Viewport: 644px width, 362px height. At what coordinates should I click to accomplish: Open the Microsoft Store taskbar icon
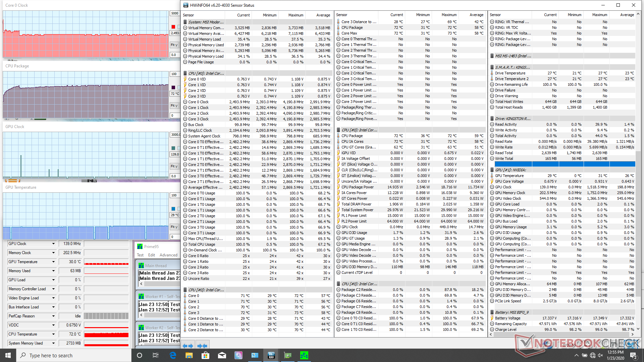[x=205, y=355]
